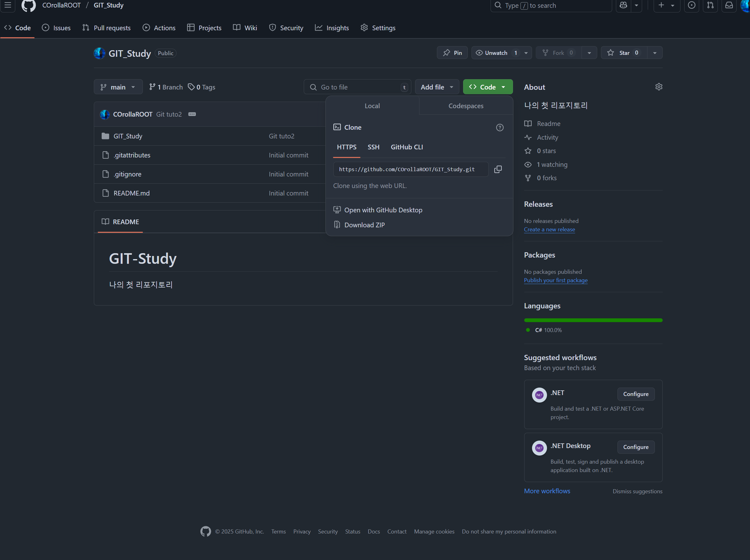Click the GIT_Study folder icon
This screenshot has height=560, width=750.
(x=105, y=136)
